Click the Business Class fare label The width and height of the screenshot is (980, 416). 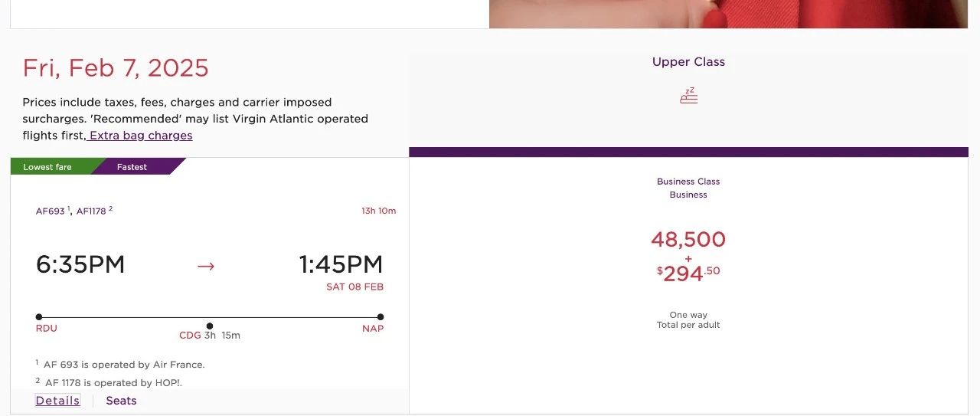pos(688,182)
